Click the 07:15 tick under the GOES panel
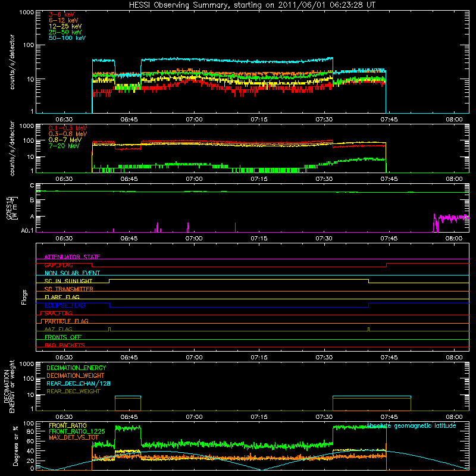 (259, 239)
